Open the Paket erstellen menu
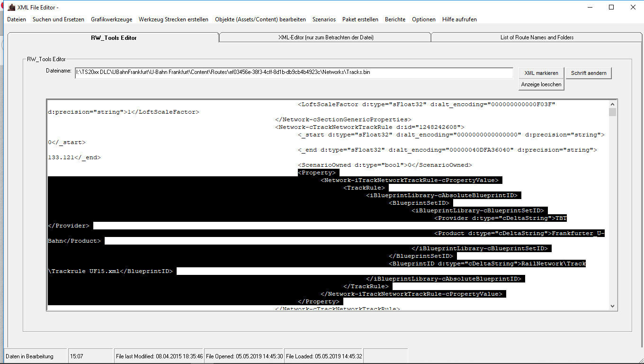644x364 pixels. (x=360, y=19)
